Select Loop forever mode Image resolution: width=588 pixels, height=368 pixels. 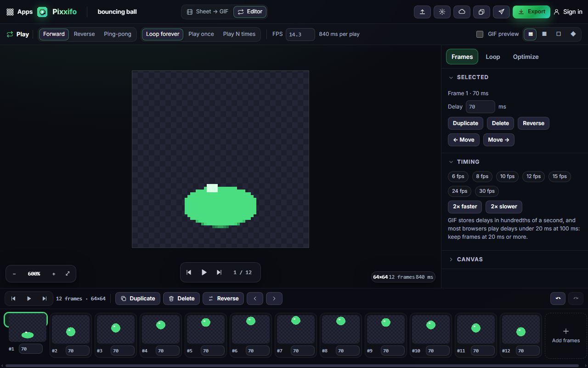coord(163,34)
